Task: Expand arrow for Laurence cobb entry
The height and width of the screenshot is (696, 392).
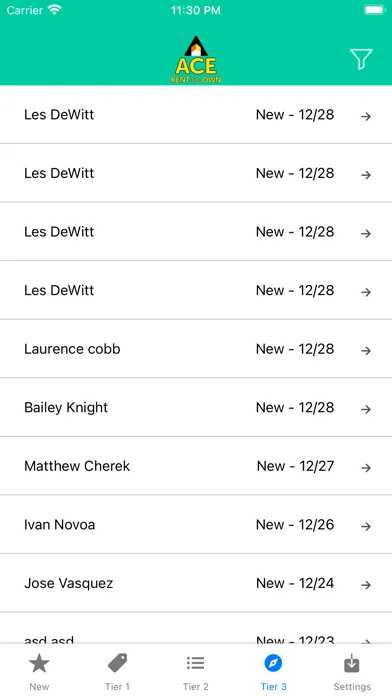Action: pos(366,351)
